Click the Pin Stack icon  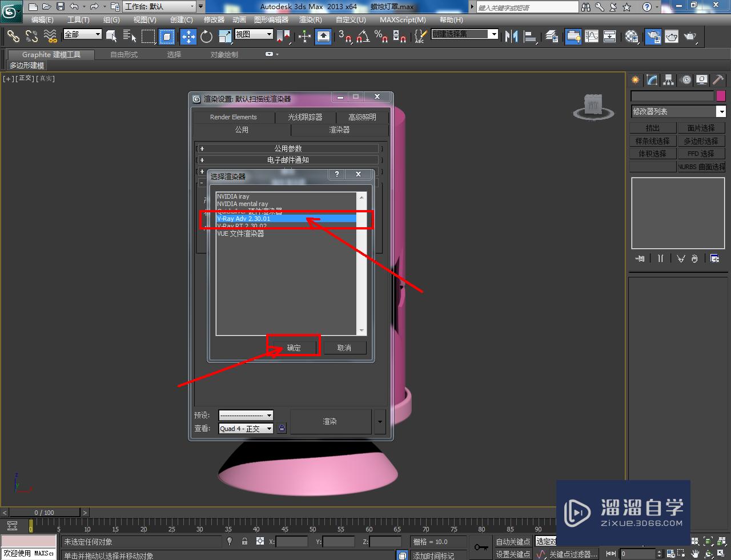coord(640,259)
